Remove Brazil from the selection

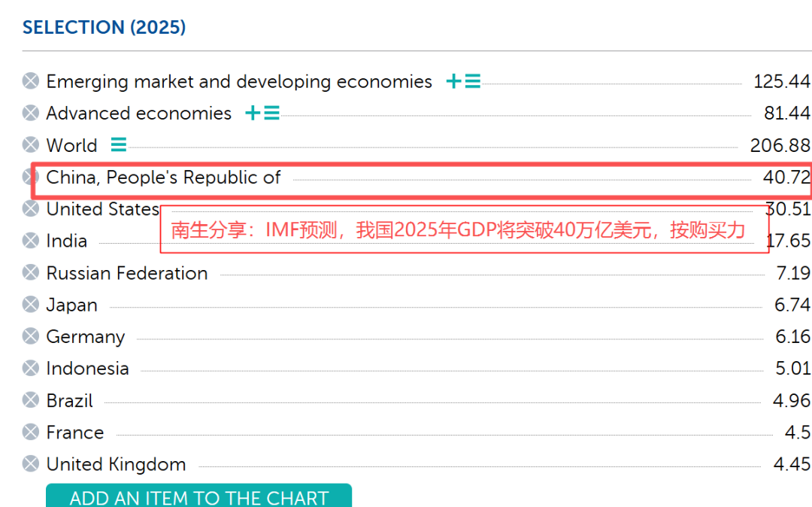point(30,401)
